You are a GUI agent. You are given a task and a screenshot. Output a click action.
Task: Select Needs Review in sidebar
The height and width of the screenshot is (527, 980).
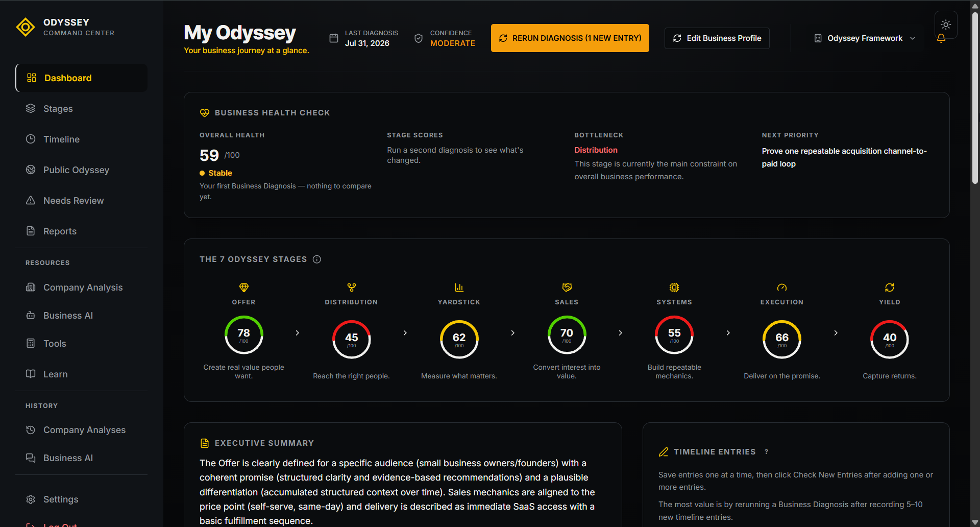click(82, 200)
